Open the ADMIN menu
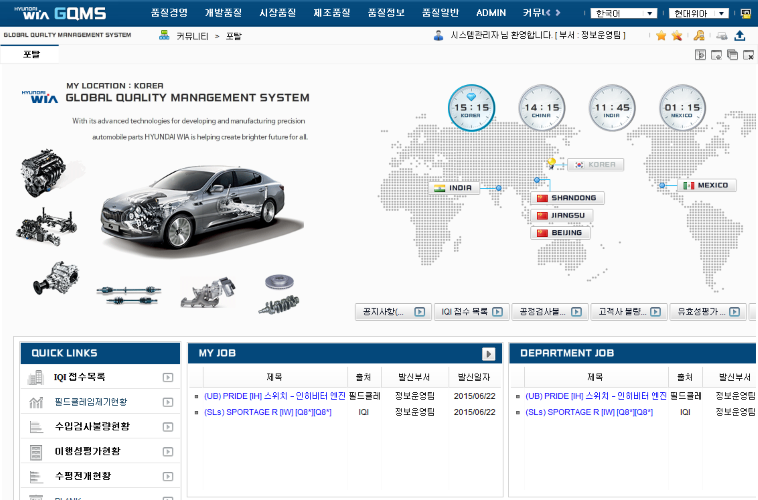 (491, 13)
